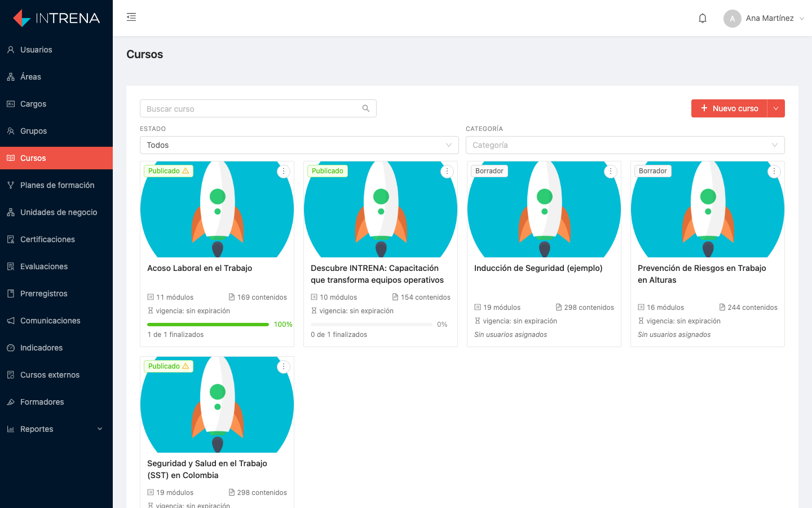
Task: Navigate to Grupos
Action: point(56,131)
